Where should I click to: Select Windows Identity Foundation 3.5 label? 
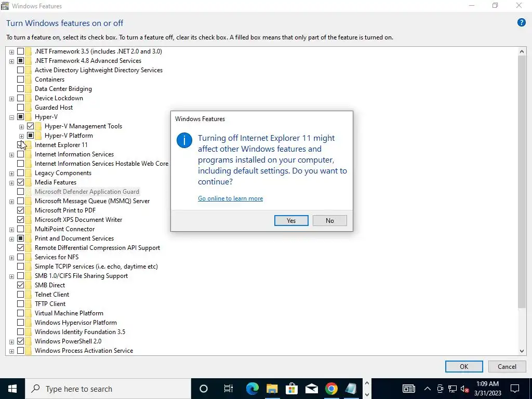tap(79, 332)
